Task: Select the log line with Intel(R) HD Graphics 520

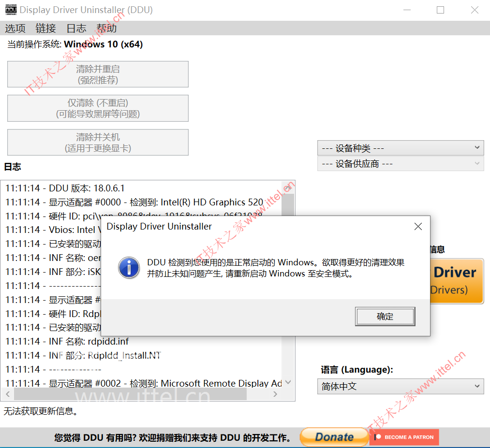Action: (134, 202)
